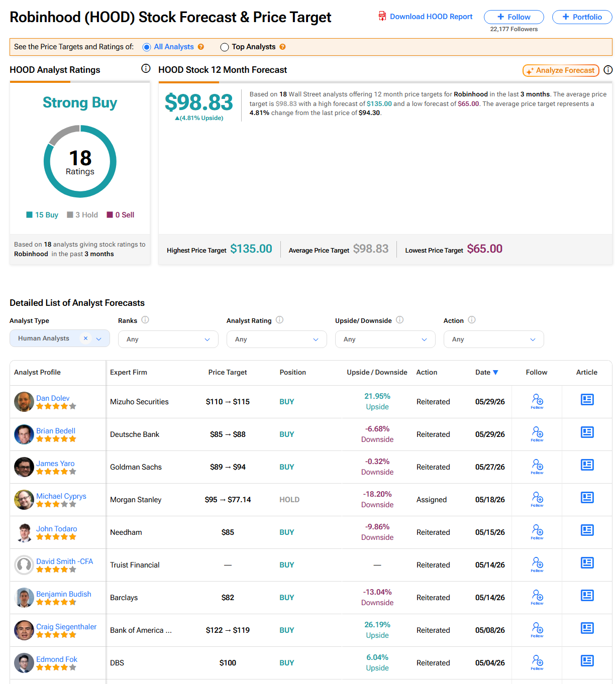The image size is (616, 684).
Task: Expand the Analyst Type dropdown chevron
Action: pyautogui.click(x=99, y=339)
